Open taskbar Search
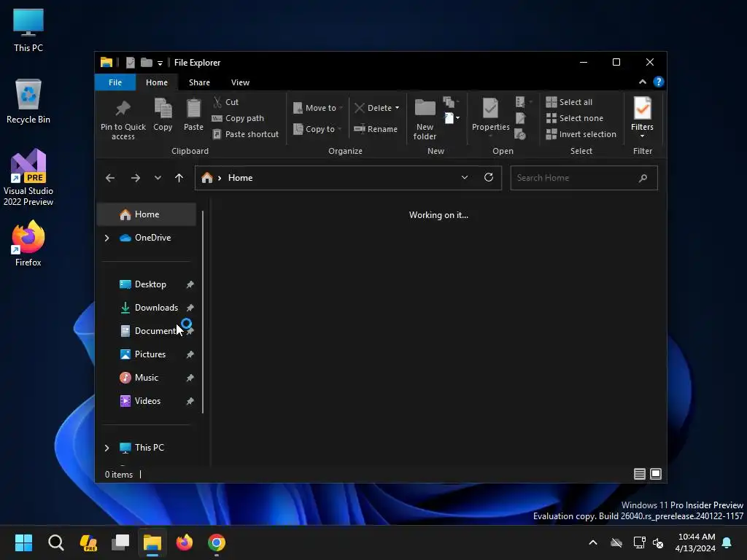The width and height of the screenshot is (747, 560). (x=55, y=542)
